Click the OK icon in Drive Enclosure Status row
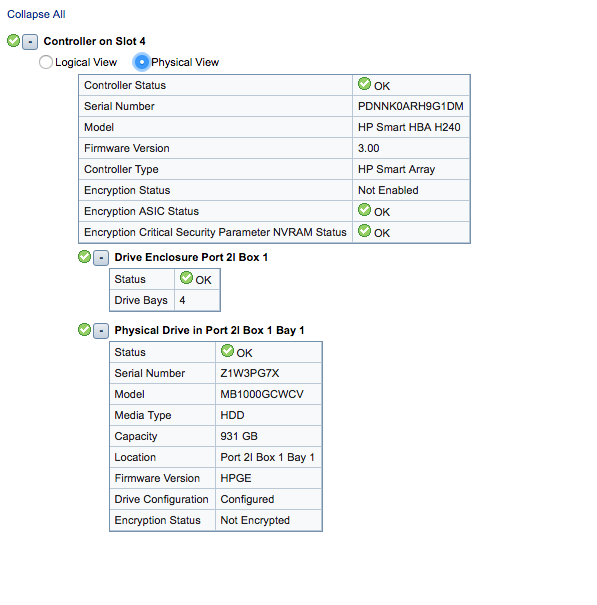The image size is (597, 605). (186, 277)
